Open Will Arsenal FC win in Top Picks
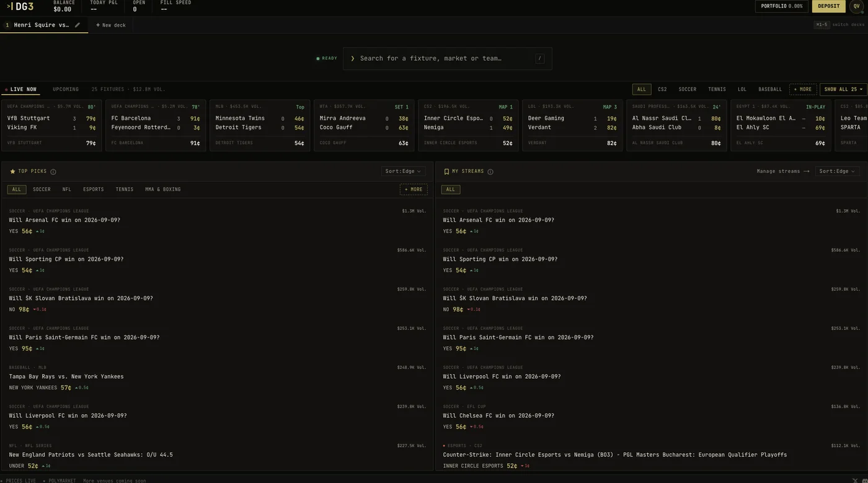 tap(217, 220)
